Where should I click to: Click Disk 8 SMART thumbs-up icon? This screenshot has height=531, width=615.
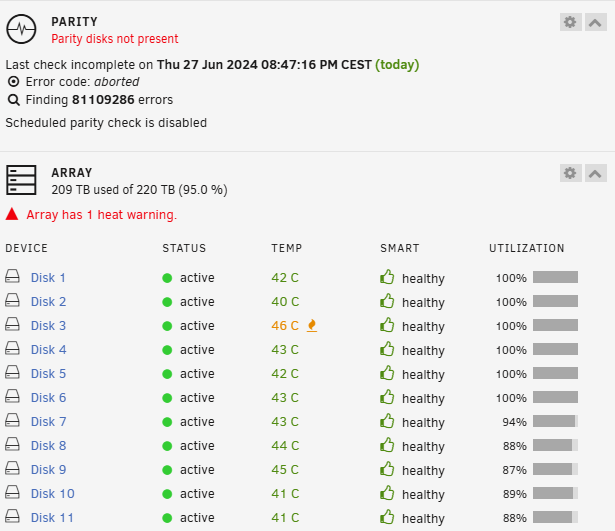387,445
